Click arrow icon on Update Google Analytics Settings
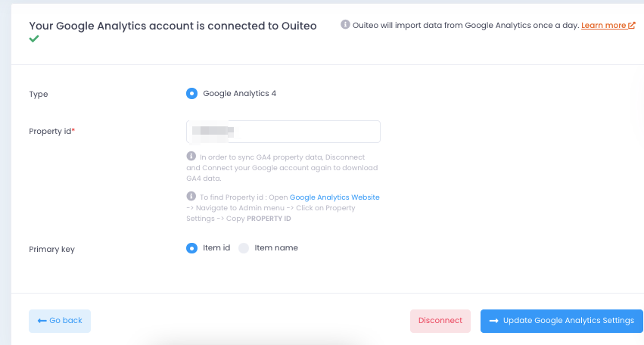Image resolution: width=644 pixels, height=345 pixels. [x=493, y=321]
